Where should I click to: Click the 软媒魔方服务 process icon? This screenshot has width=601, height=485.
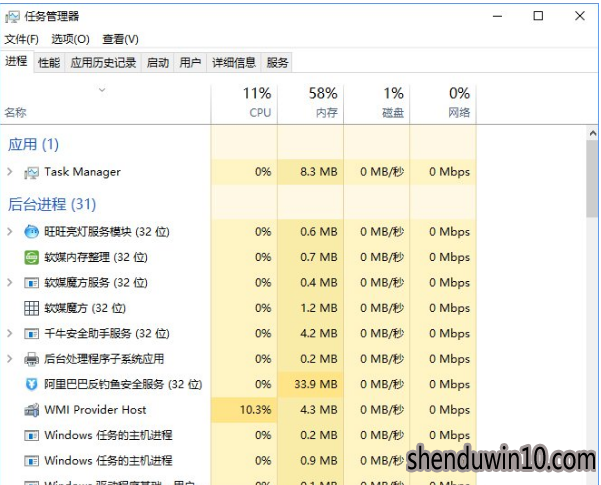click(x=31, y=283)
